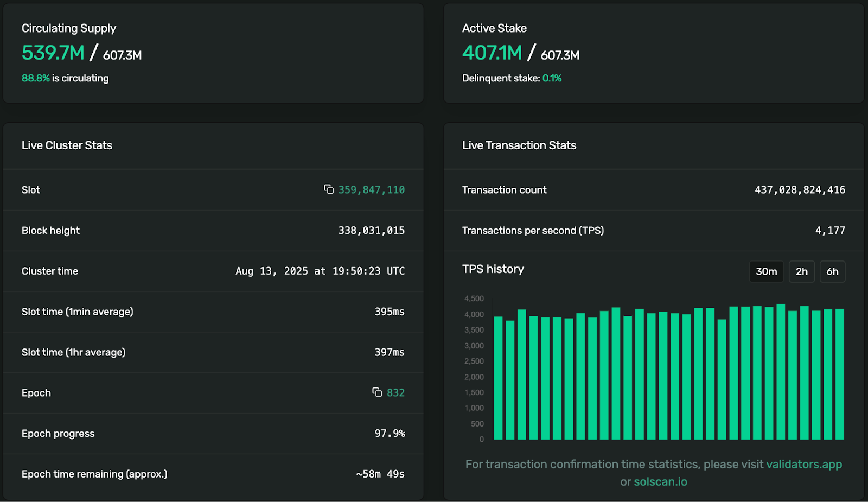Click the 0.1% delinquent stake figure

point(552,78)
